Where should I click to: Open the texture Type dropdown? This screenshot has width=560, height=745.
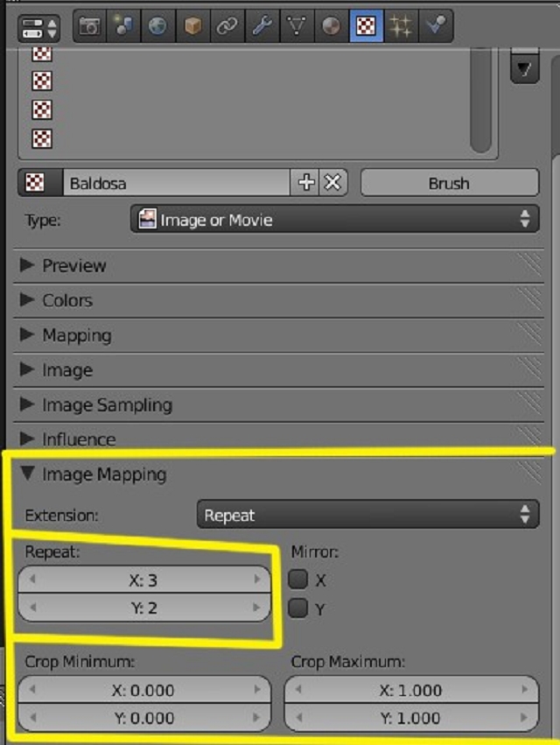click(x=334, y=219)
